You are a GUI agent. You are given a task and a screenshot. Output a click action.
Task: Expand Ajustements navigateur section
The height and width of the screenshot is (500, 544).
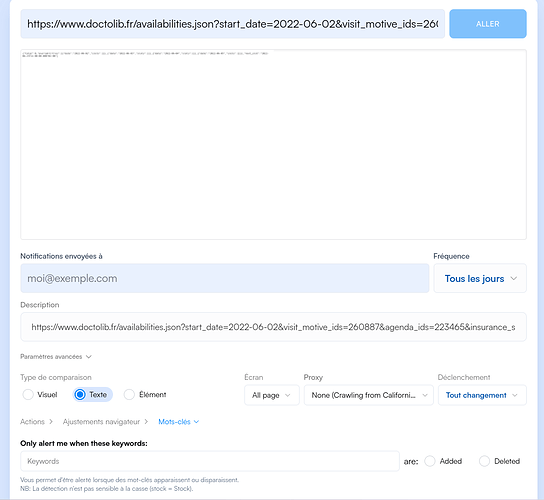tap(105, 422)
